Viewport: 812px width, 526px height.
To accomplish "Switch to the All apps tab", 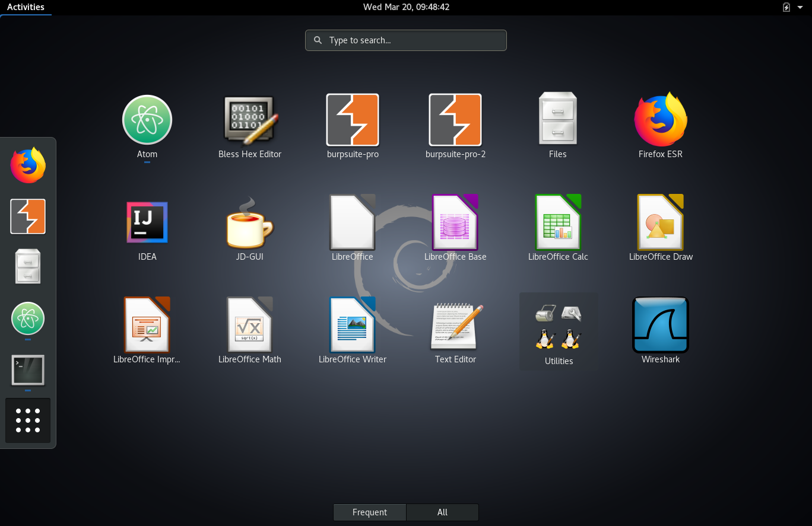I will point(442,512).
